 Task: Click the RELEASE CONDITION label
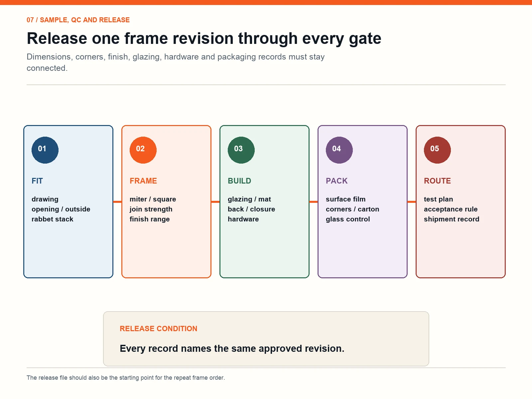pyautogui.click(x=159, y=329)
